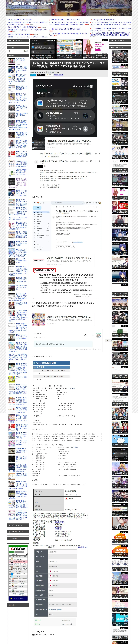The width and height of the screenshot is (138, 644).
Task: Click このカテゴリを全て表示 in ranking widget
Action: (18, 594)
